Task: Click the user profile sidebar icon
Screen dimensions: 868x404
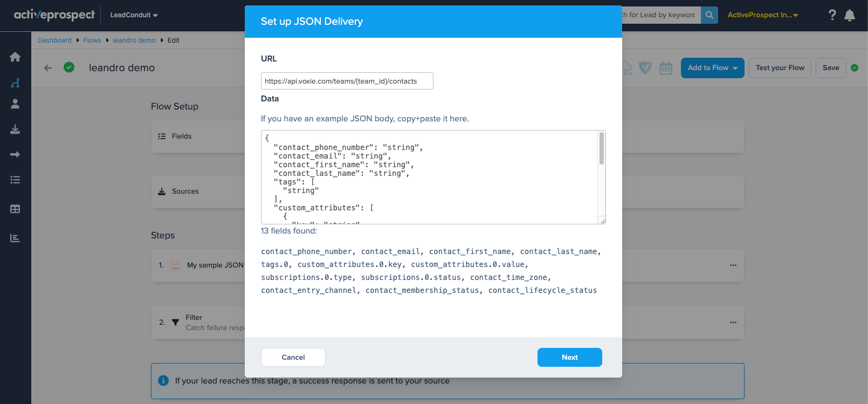Action: point(15,104)
